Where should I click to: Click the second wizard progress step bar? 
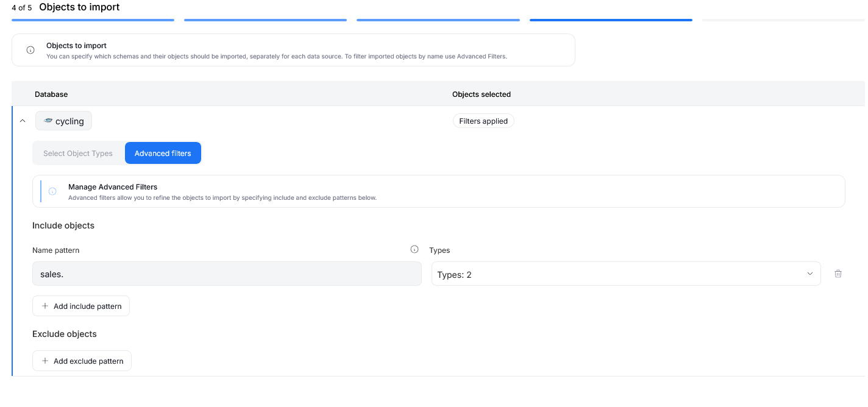pos(265,20)
